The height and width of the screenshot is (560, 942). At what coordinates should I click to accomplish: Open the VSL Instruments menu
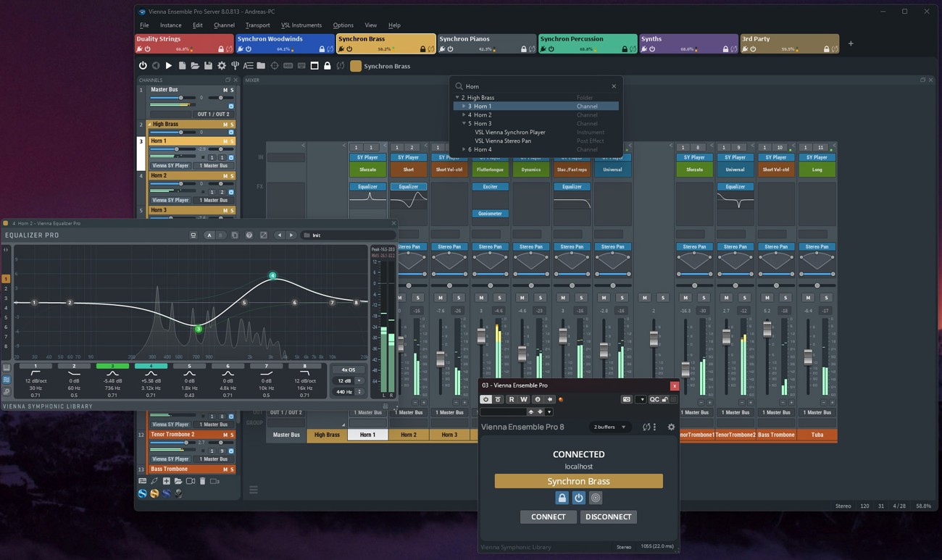(301, 25)
